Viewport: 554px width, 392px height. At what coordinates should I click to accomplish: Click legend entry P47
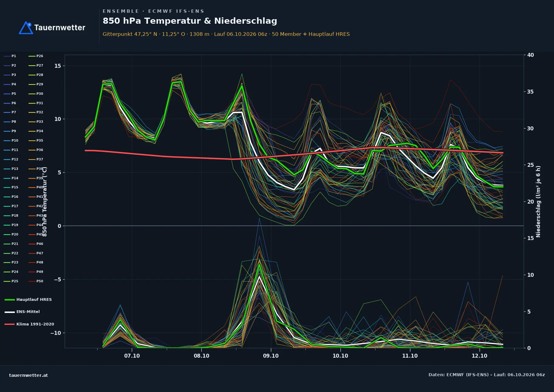(36, 253)
